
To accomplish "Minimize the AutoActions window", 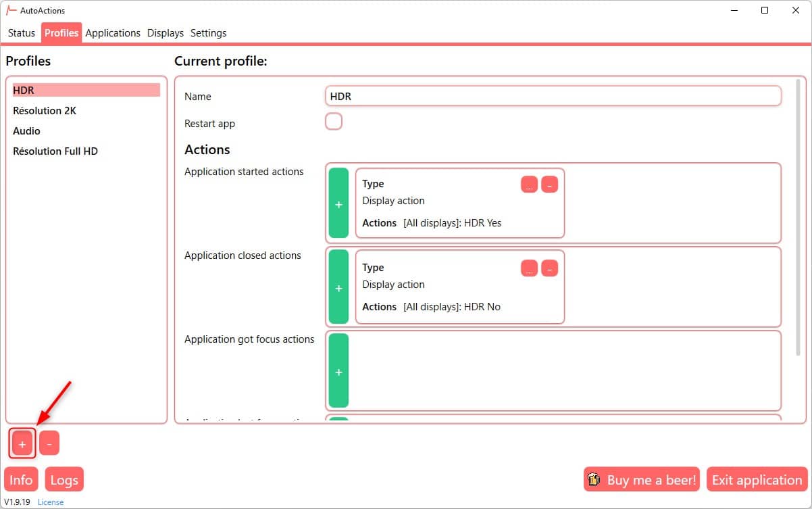I will [734, 10].
